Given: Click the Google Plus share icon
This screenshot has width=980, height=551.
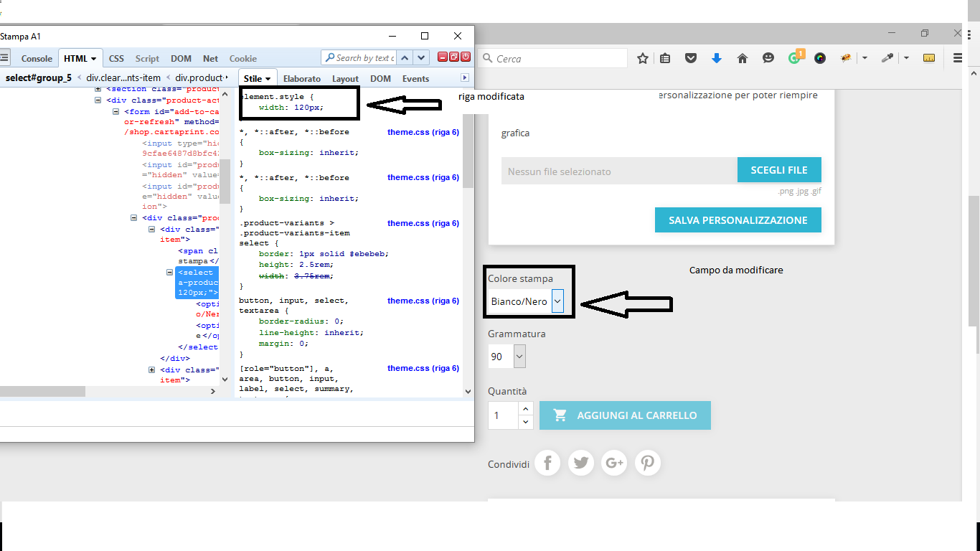Looking at the screenshot, I should (x=614, y=463).
